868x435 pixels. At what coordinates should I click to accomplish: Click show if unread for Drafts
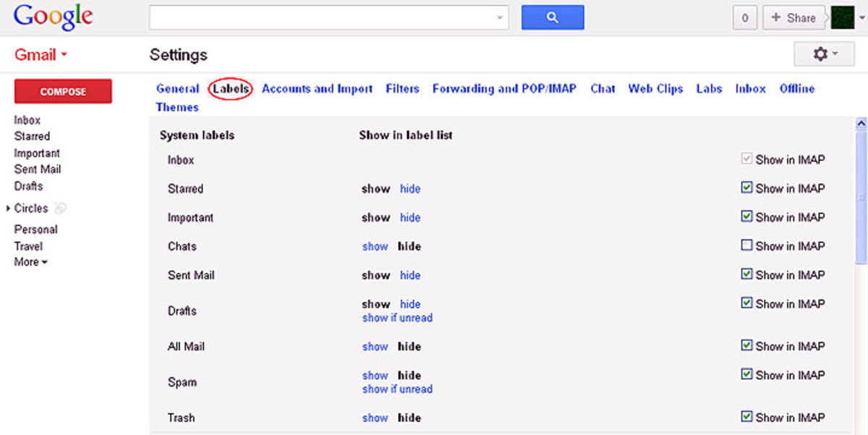397,318
